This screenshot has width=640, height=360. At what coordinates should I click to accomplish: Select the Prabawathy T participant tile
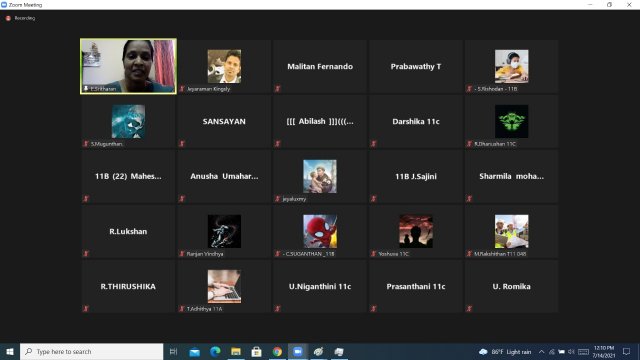click(416, 66)
